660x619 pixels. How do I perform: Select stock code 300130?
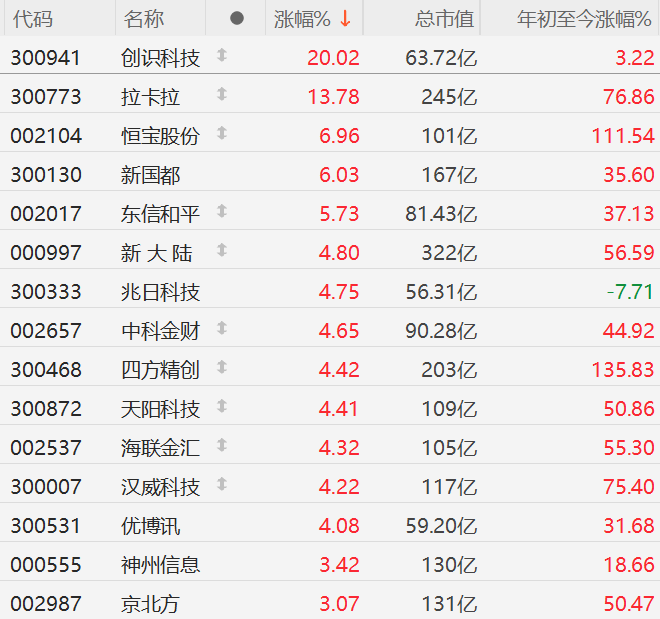(46, 175)
